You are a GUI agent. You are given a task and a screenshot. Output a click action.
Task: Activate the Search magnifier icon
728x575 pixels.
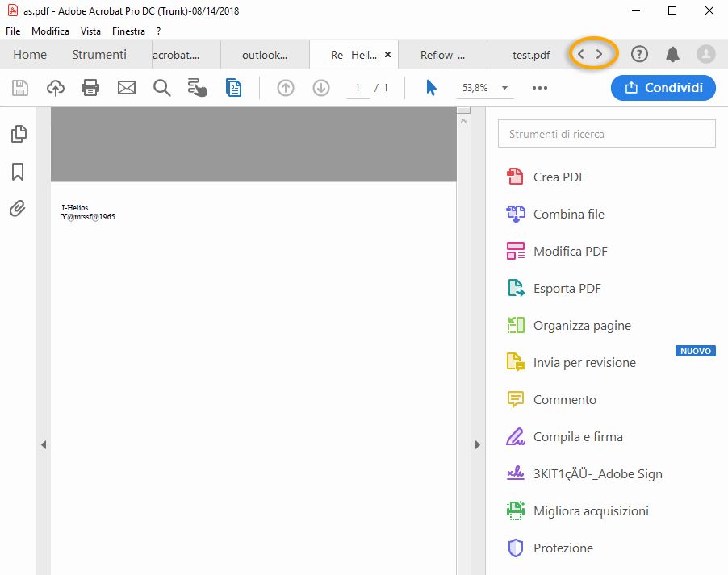tap(161, 88)
